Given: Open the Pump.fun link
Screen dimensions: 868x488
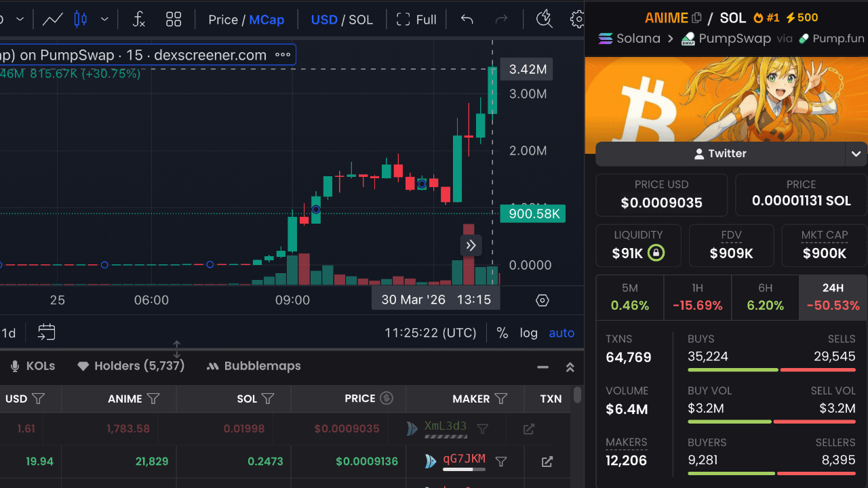Looking at the screenshot, I should point(831,39).
